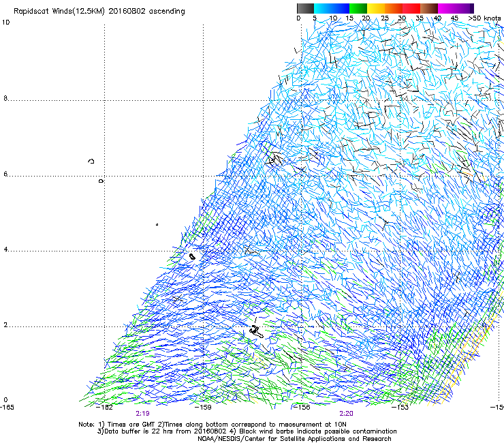Select longitude axis label '-162'

[105, 408]
